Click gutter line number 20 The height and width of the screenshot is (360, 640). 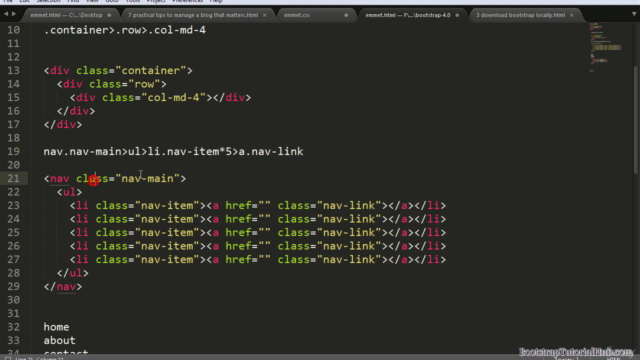pyautogui.click(x=13, y=165)
